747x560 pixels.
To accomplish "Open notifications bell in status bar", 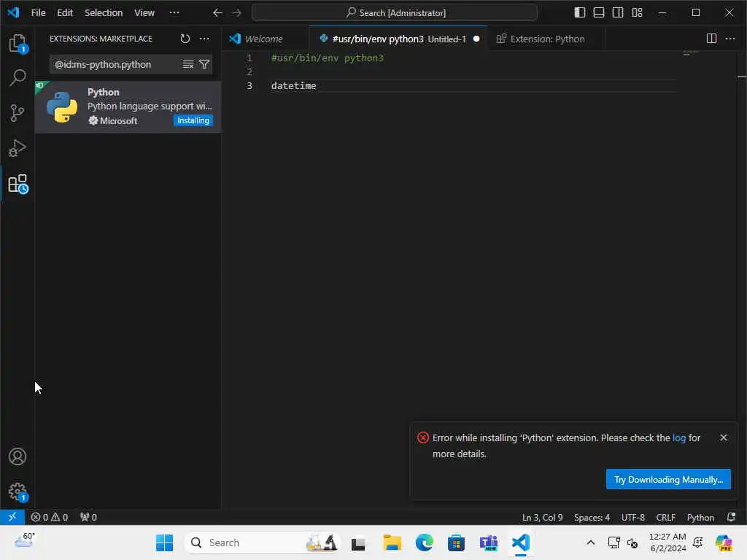I will click(x=731, y=517).
